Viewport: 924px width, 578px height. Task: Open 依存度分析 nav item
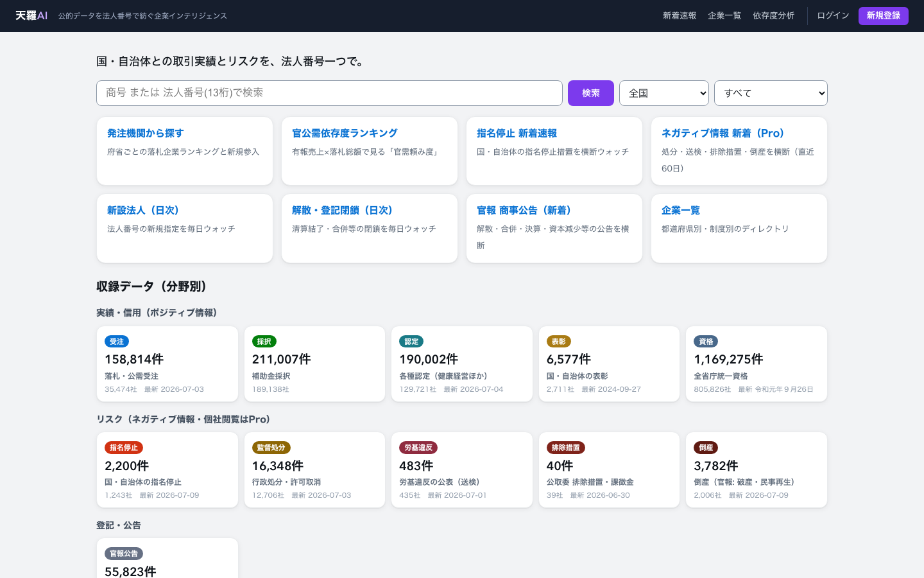773,15
